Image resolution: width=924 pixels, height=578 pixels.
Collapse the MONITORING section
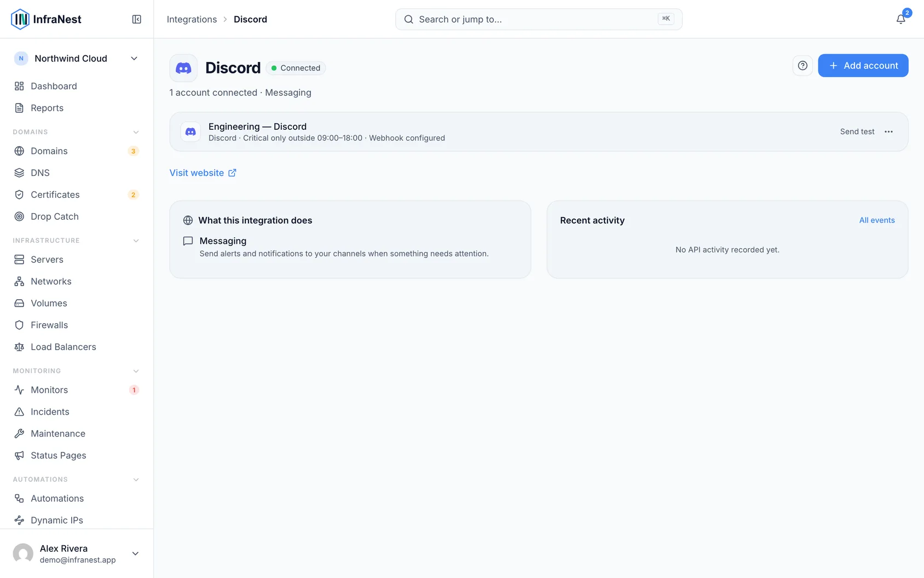(x=136, y=371)
